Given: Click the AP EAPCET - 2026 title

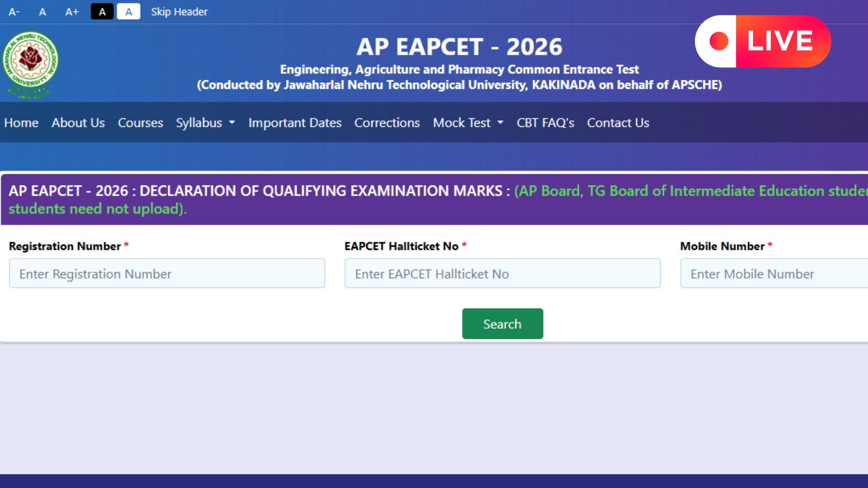Looking at the screenshot, I should click(x=459, y=47).
